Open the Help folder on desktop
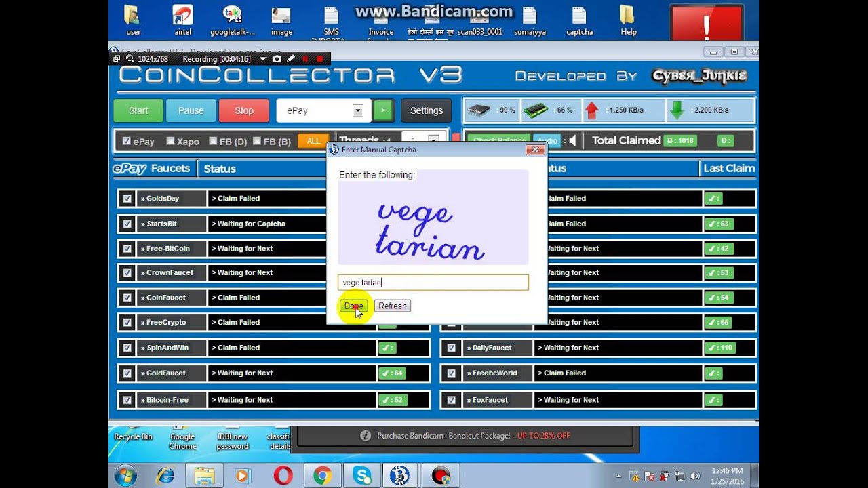The height and width of the screenshot is (488, 868). click(x=629, y=20)
